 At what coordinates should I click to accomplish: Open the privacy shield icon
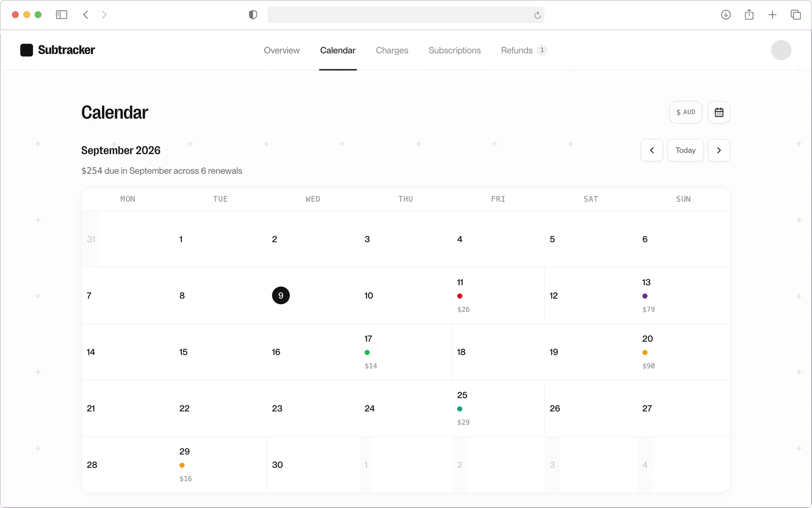pos(253,15)
